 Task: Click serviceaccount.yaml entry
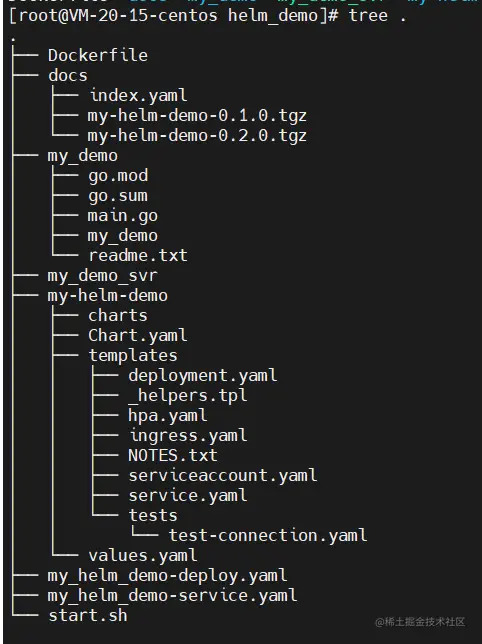(x=223, y=476)
